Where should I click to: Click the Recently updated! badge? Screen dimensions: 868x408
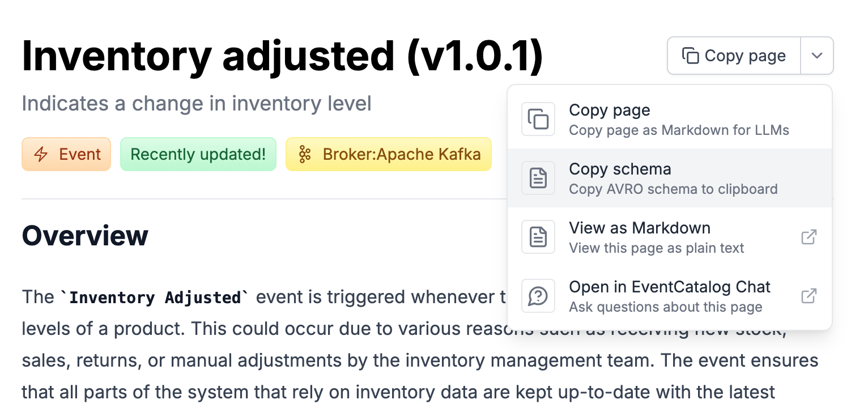click(198, 154)
